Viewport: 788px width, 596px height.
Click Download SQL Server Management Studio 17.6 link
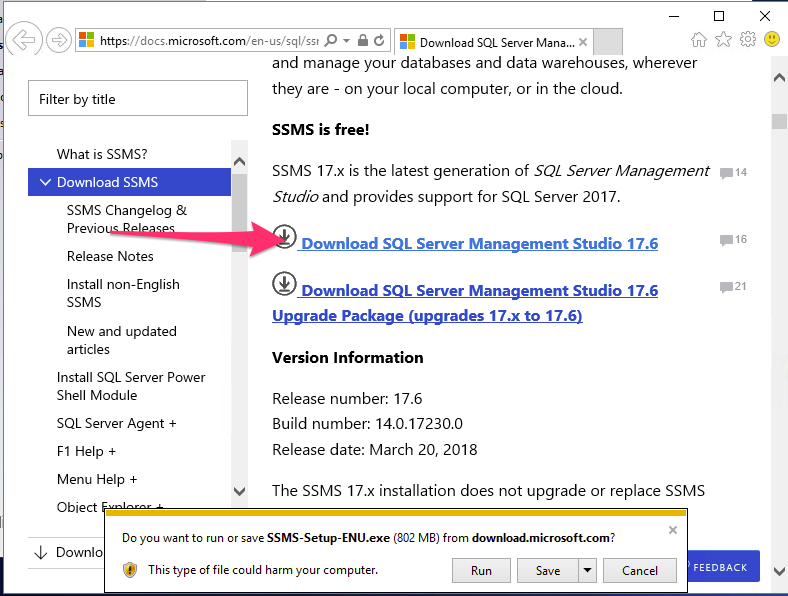[479, 244]
